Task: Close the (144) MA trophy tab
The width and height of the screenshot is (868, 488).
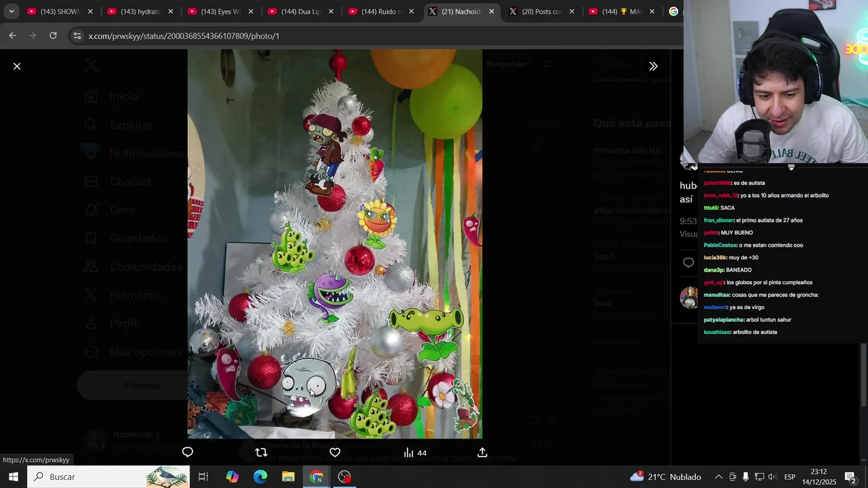Action: pyautogui.click(x=652, y=12)
